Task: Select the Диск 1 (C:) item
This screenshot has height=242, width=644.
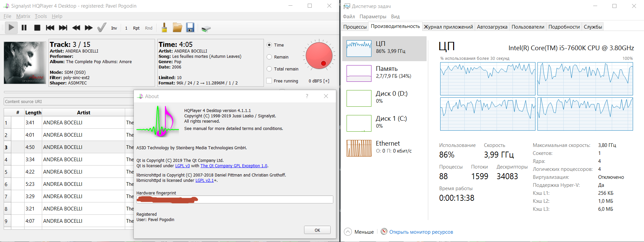Action: [384, 123]
